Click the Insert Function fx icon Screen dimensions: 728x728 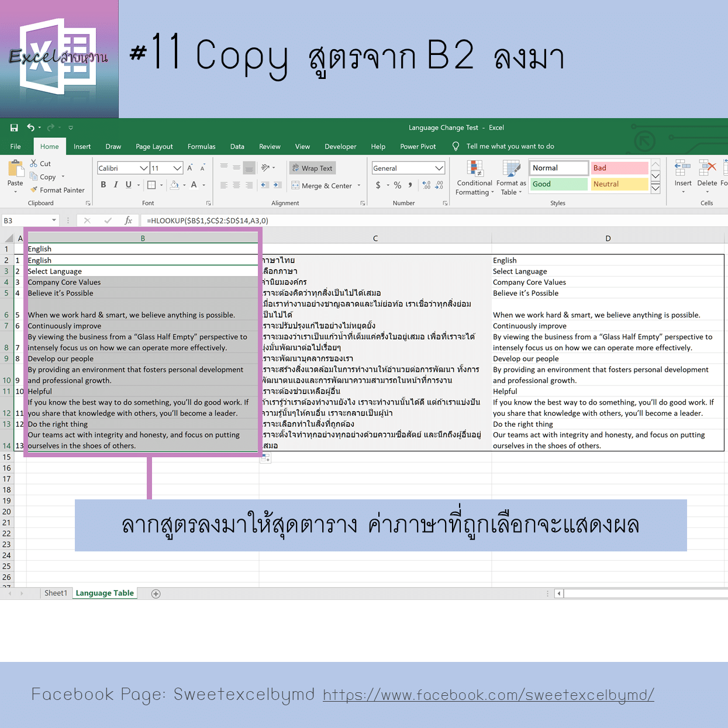click(128, 220)
